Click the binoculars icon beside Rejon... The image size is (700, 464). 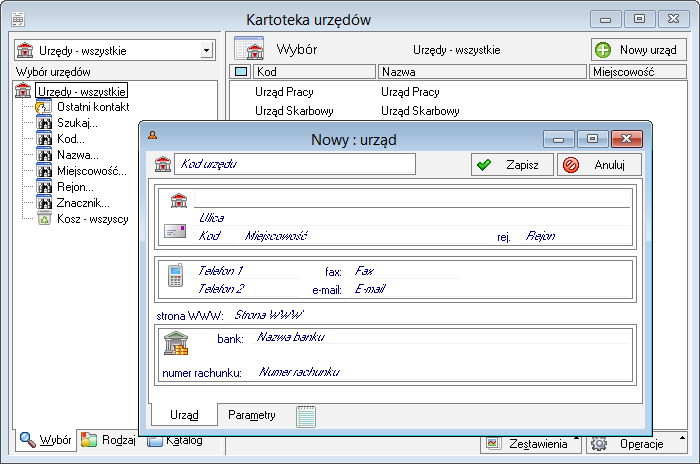click(44, 187)
